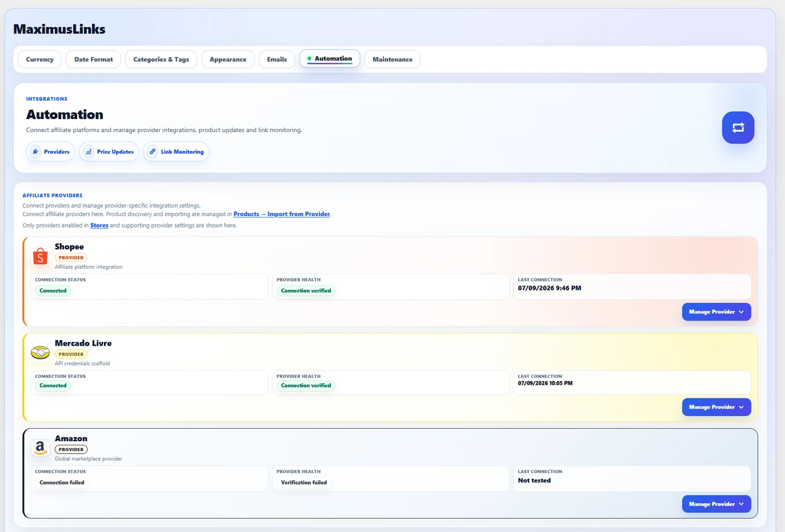Click 'API credentials scaffold' description text

tap(82, 363)
